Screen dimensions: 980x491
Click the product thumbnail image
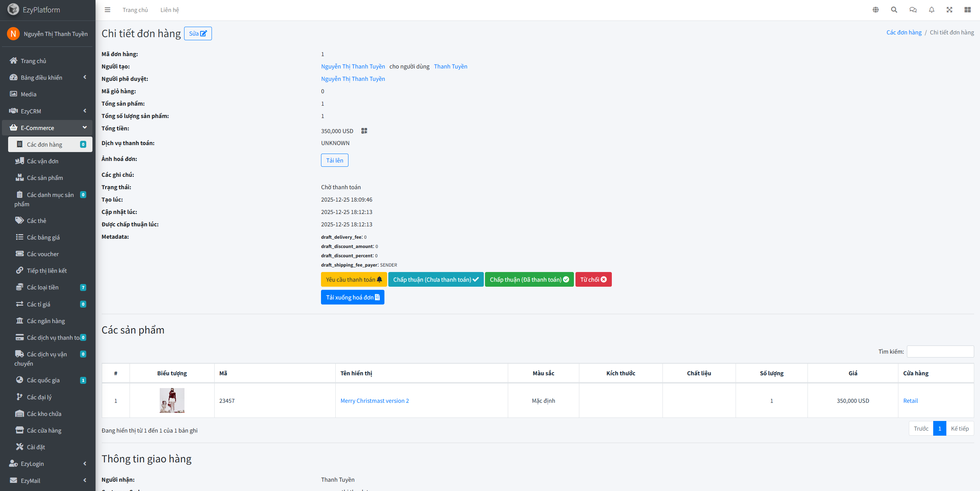[172, 400]
